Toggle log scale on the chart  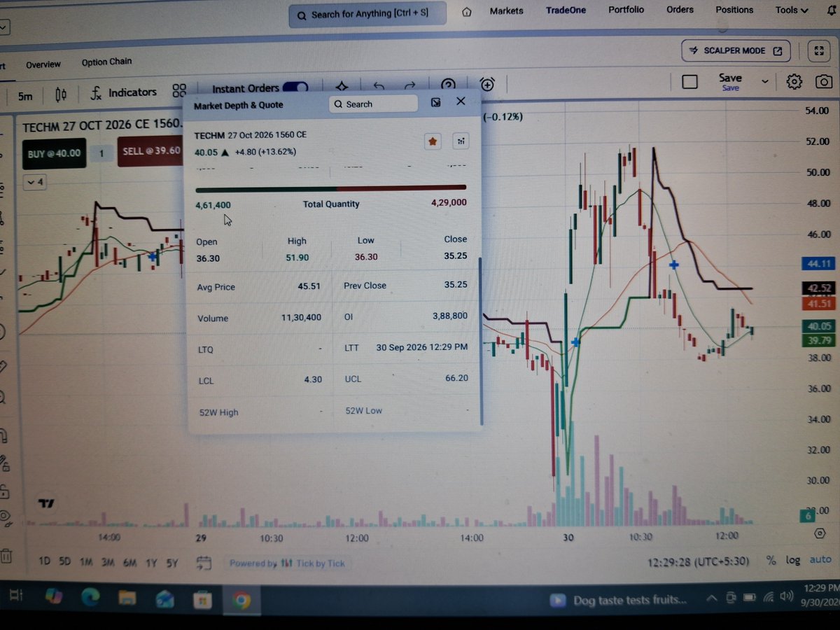pyautogui.click(x=792, y=560)
